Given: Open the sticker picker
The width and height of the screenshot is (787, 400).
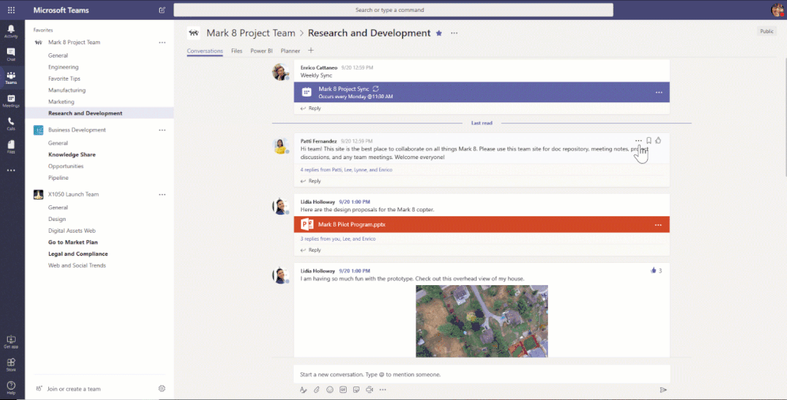Looking at the screenshot, I should (x=356, y=389).
